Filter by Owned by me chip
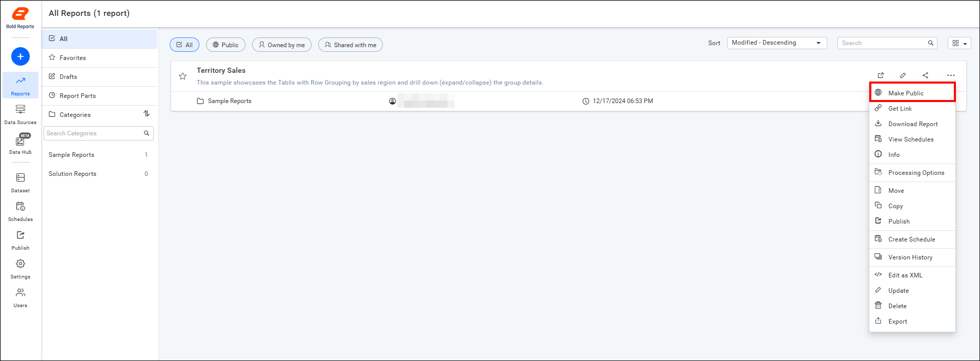Screen dimensions: 980x361 click(282, 45)
